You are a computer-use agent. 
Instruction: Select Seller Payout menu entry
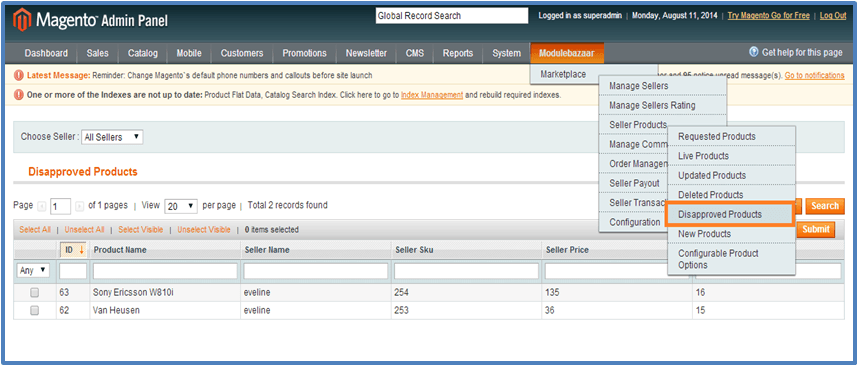click(634, 183)
